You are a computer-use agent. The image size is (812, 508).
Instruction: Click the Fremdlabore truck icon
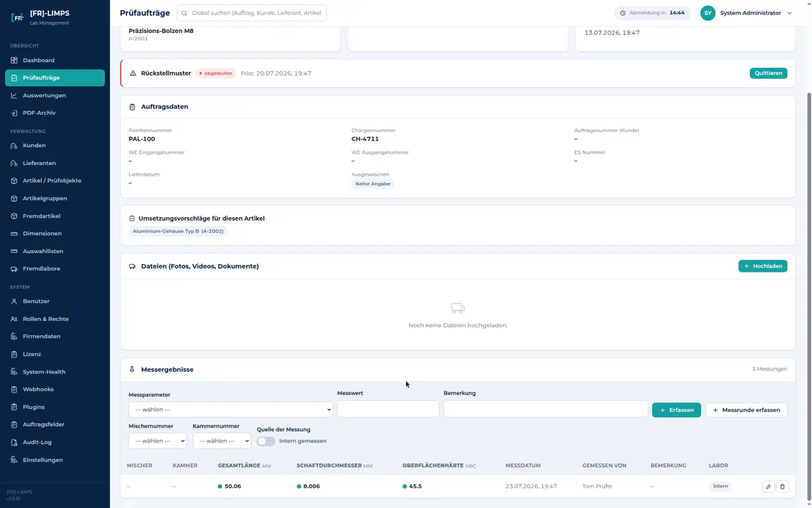(14, 269)
